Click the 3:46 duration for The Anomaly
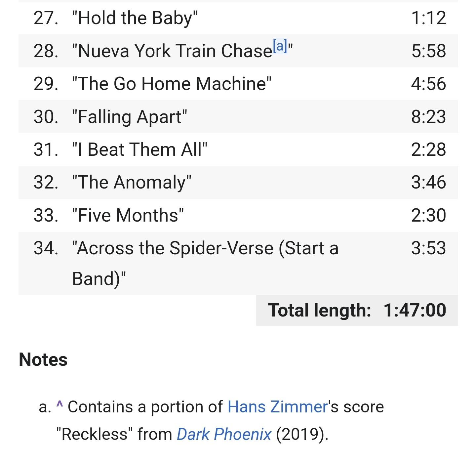 tap(428, 183)
